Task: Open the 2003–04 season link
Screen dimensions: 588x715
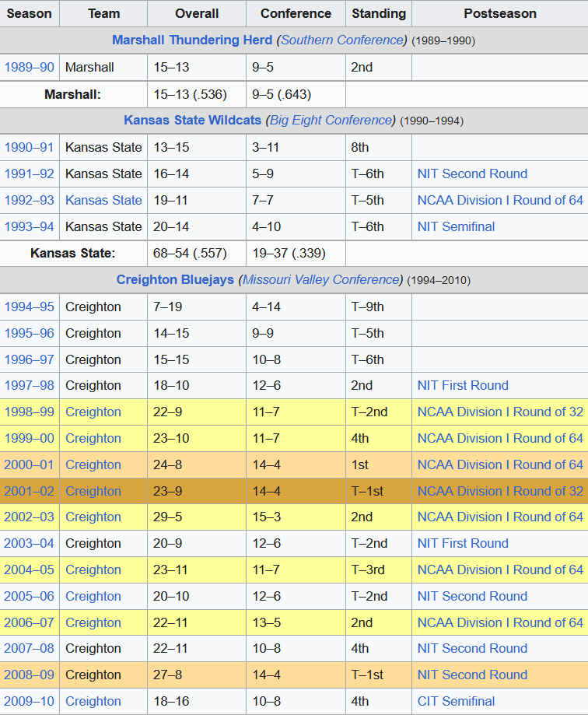Action: point(30,544)
